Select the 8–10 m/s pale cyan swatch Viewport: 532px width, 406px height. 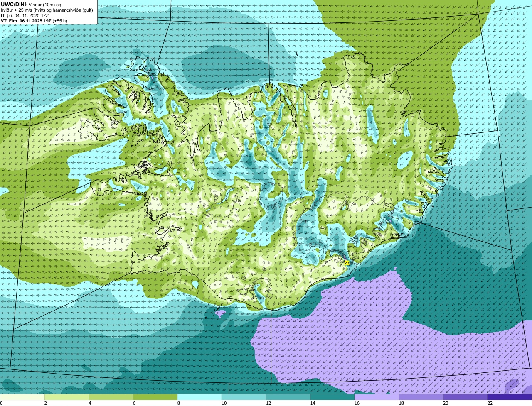coord(199,397)
